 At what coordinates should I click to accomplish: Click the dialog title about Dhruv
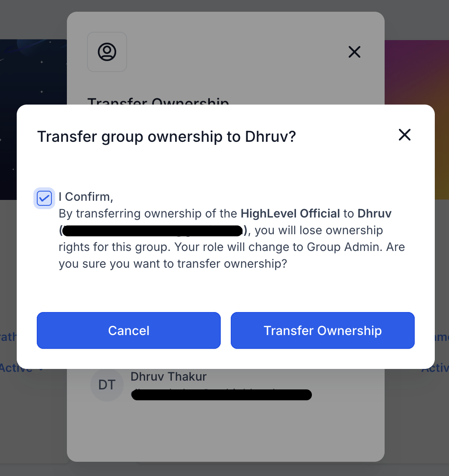(x=166, y=136)
